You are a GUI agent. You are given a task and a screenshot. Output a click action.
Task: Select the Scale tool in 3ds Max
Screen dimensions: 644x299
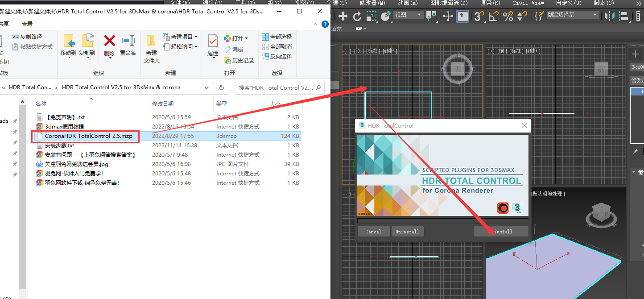click(371, 17)
